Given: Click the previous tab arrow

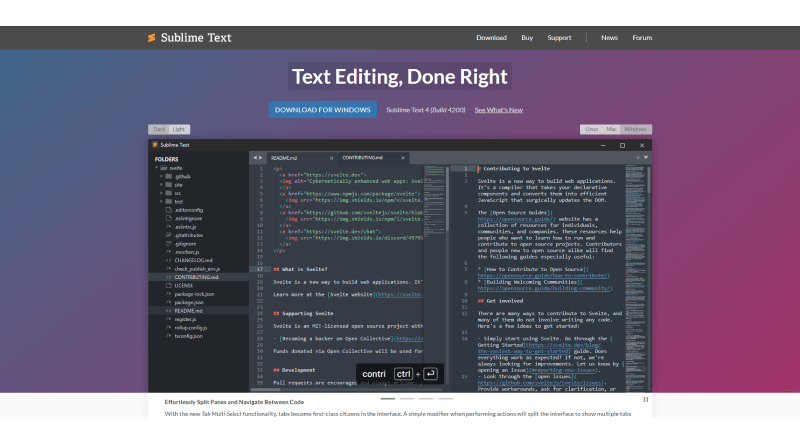Looking at the screenshot, I should (x=255, y=158).
